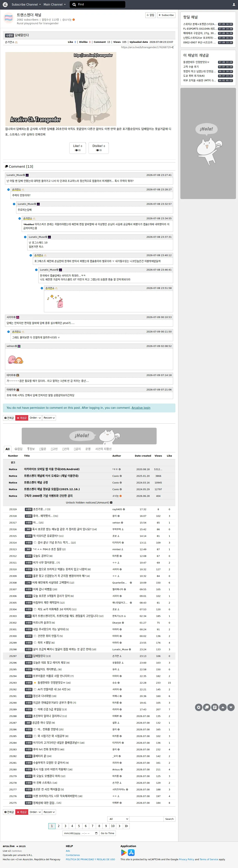This screenshot has height=868, width=238.
Task: Select the 고민 category tab
Action: pos(54,449)
